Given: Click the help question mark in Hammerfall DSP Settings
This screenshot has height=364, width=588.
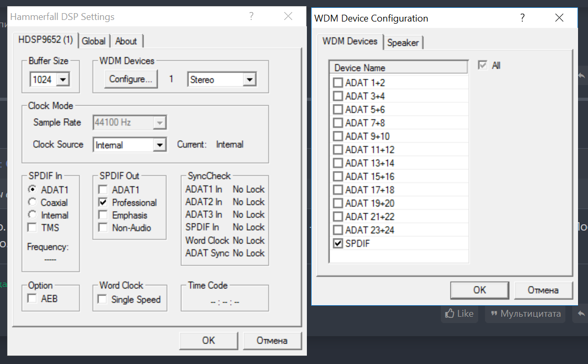Looking at the screenshot, I should point(251,16).
